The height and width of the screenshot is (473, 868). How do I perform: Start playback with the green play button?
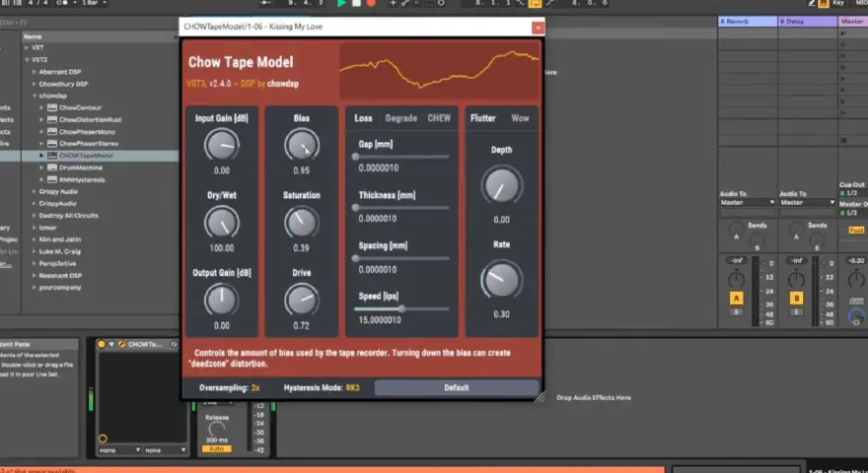pyautogui.click(x=341, y=3)
